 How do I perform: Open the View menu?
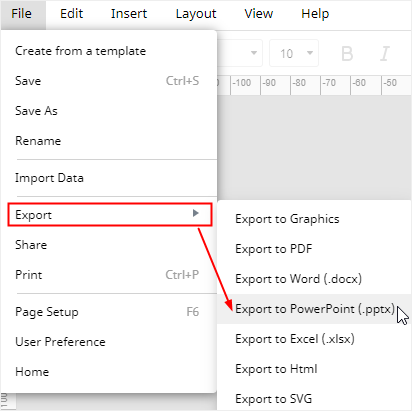(258, 14)
